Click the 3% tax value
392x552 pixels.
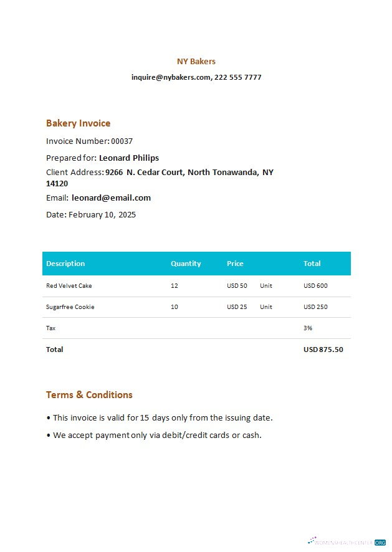click(x=308, y=328)
